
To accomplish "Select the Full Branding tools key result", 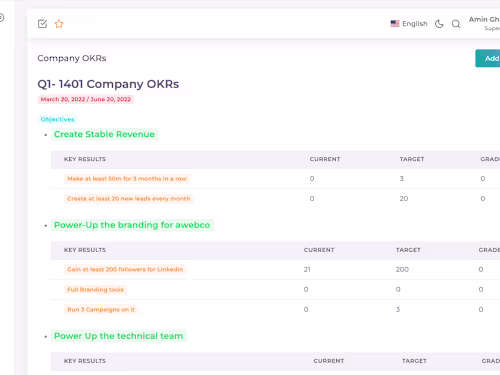I will click(95, 290).
